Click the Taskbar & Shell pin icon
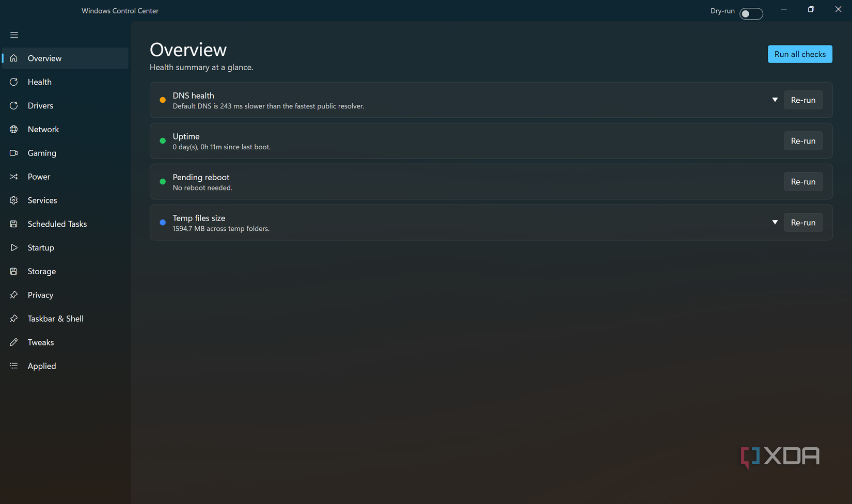852x504 pixels. coord(14,319)
